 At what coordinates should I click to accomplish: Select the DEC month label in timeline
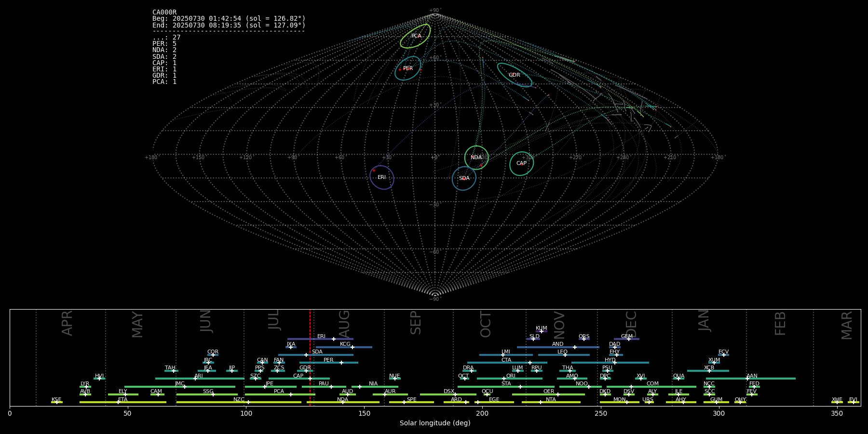point(631,325)
